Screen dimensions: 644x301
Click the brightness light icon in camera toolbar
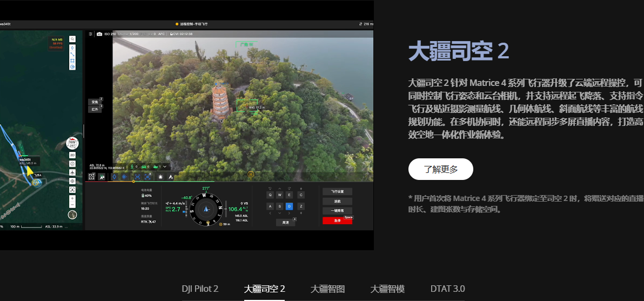[x=160, y=177]
